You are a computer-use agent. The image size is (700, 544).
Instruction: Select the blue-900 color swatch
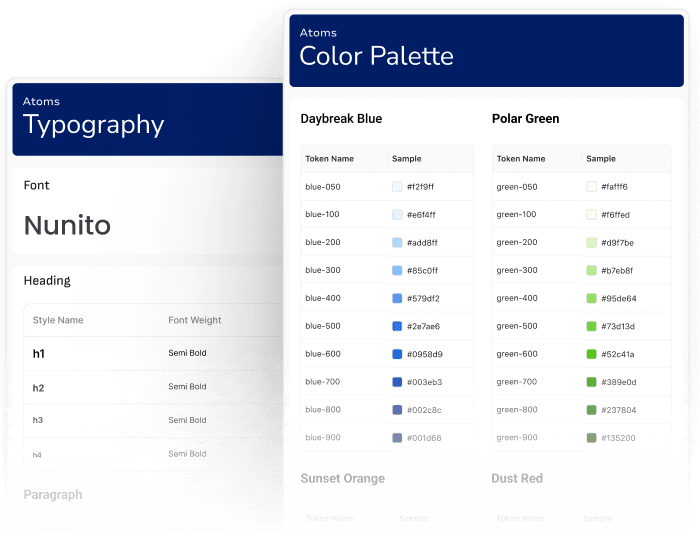click(x=397, y=438)
